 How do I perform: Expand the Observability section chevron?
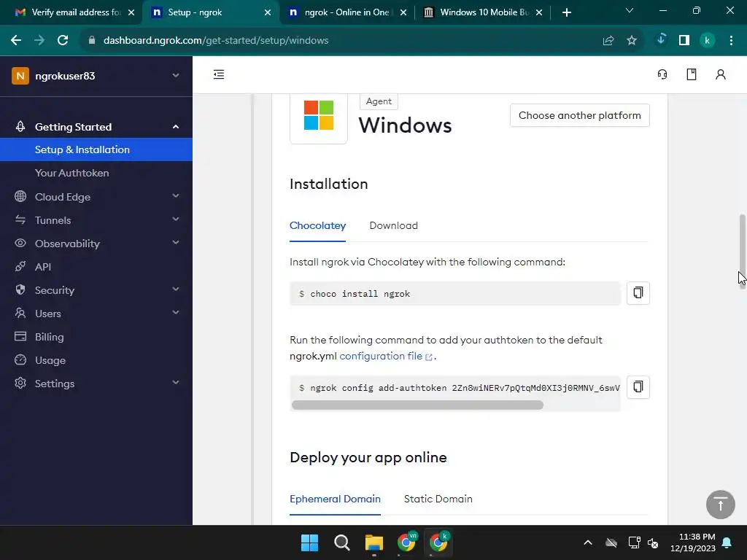[x=176, y=242]
